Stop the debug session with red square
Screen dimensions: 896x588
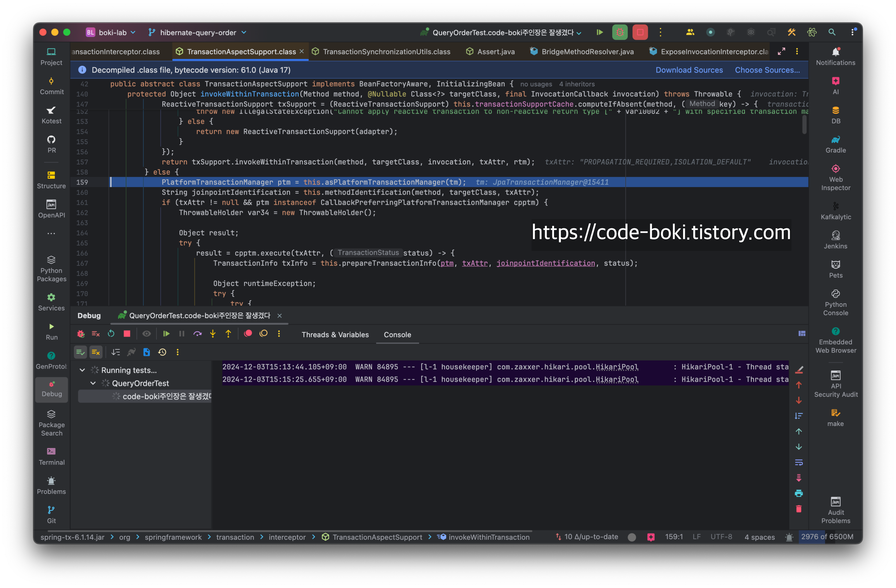tap(127, 334)
